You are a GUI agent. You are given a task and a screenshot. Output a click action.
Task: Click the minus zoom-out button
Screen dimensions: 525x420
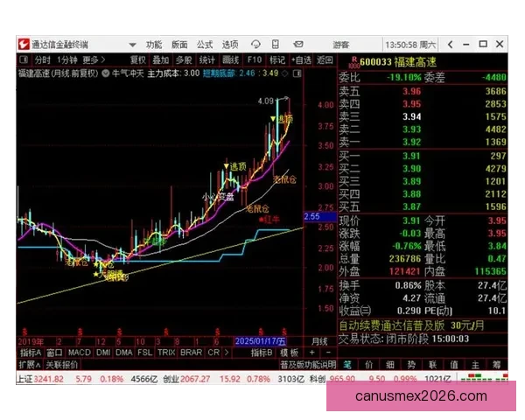click(328, 353)
